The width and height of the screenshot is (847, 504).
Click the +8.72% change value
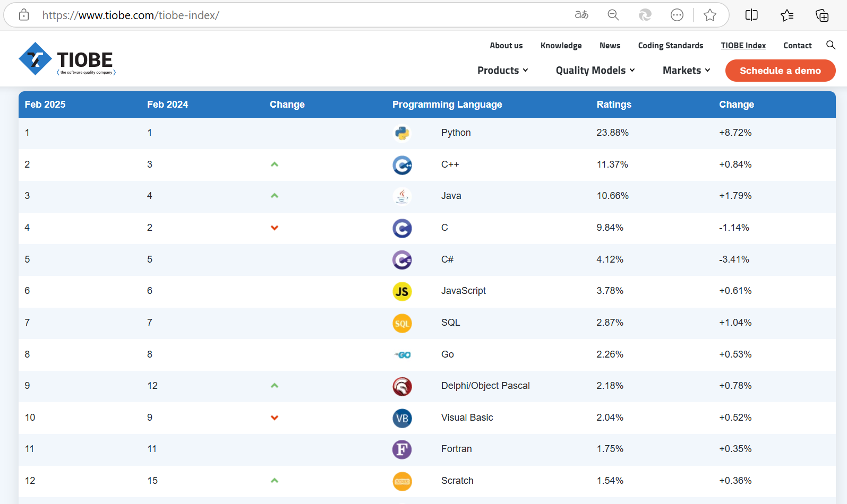point(735,133)
